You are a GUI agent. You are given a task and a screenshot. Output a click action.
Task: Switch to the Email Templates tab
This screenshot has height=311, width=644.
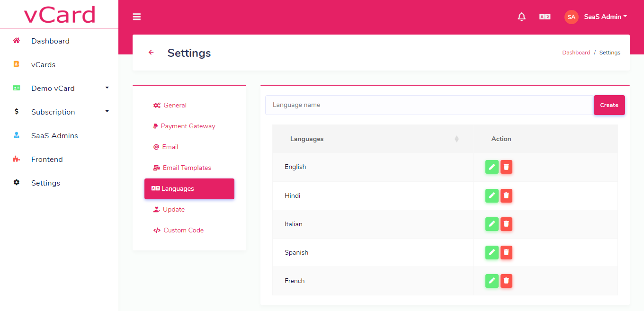(187, 168)
